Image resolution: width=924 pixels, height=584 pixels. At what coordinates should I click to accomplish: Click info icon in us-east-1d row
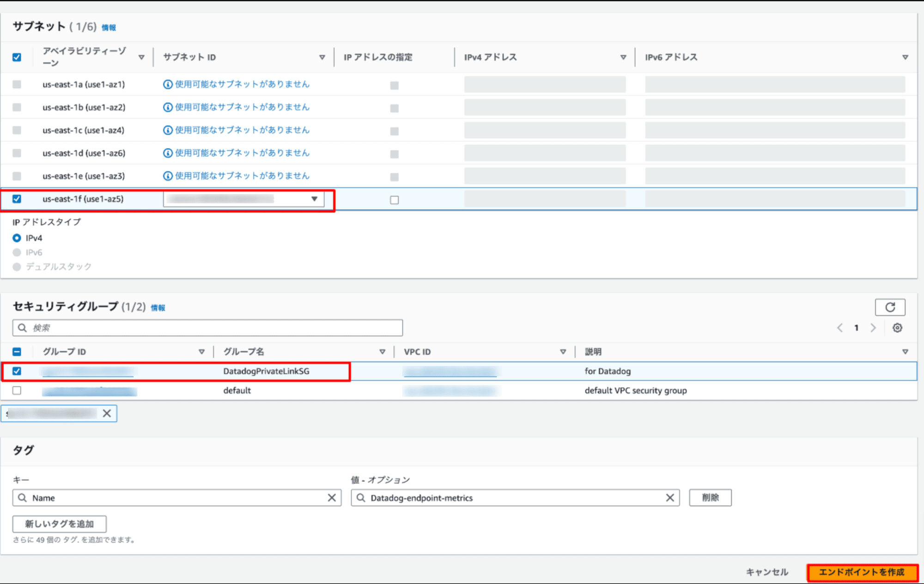pos(168,153)
